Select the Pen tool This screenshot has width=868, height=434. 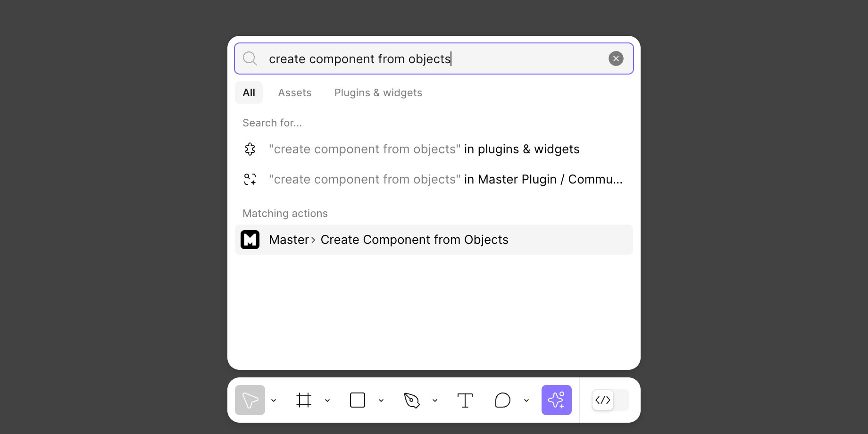(x=412, y=400)
